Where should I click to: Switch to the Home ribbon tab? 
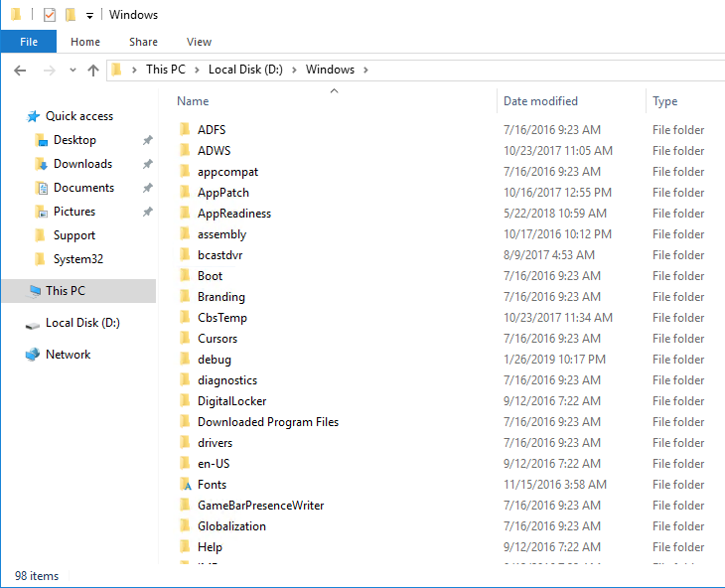85,42
